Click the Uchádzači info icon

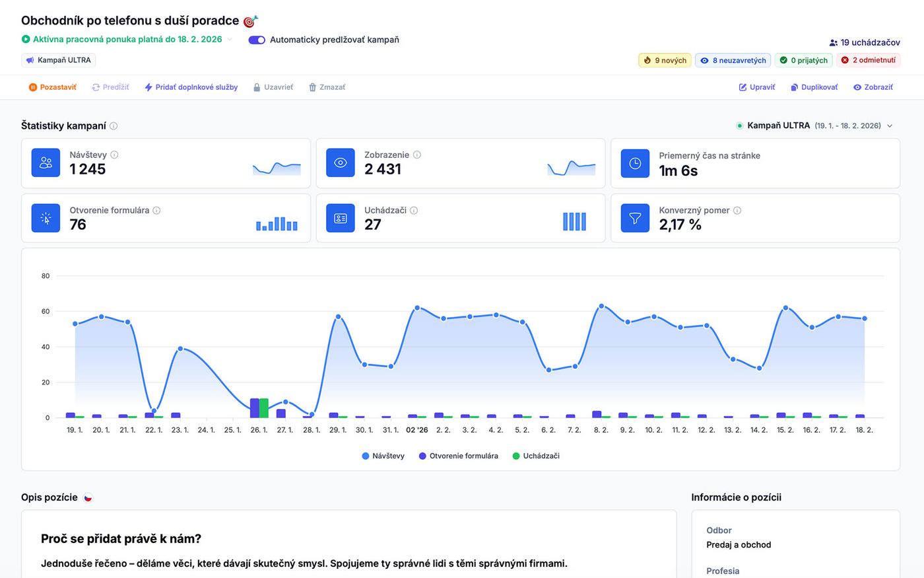click(414, 211)
